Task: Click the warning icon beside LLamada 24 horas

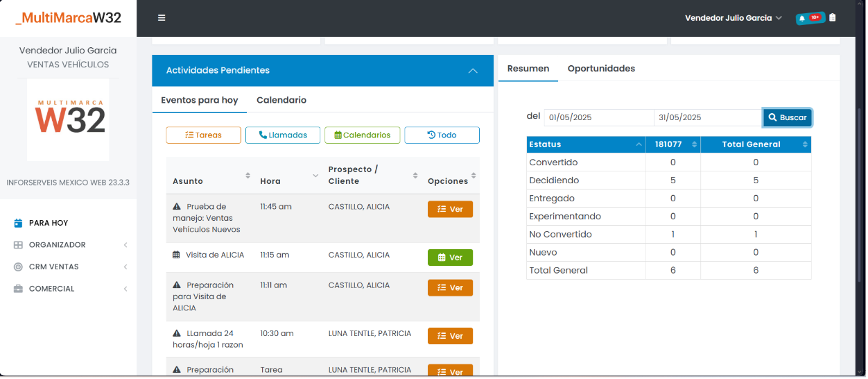Action: [177, 333]
